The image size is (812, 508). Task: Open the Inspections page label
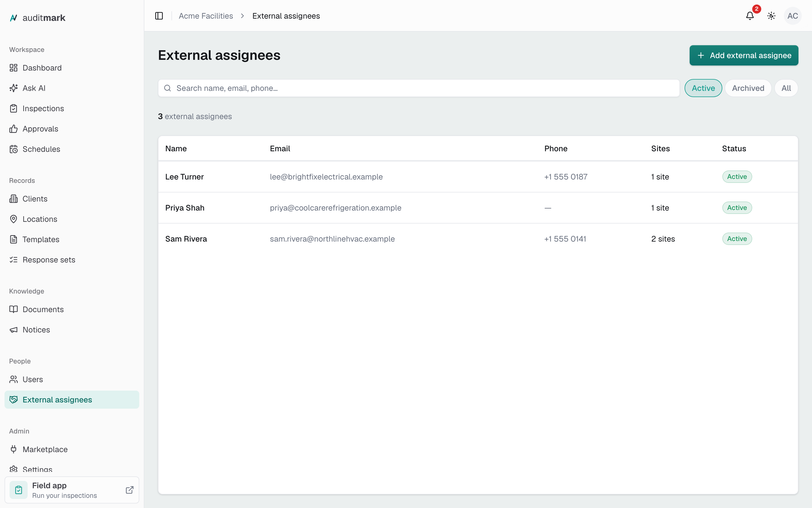coord(43,109)
